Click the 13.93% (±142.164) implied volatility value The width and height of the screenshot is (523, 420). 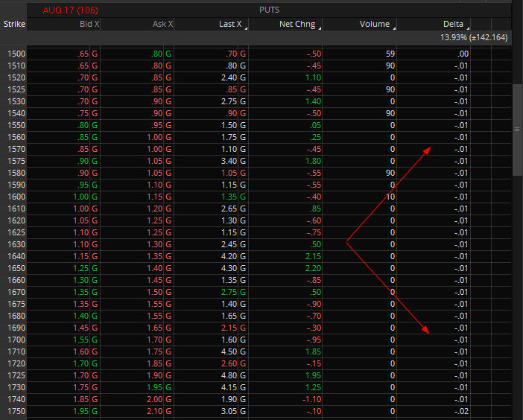[474, 37]
